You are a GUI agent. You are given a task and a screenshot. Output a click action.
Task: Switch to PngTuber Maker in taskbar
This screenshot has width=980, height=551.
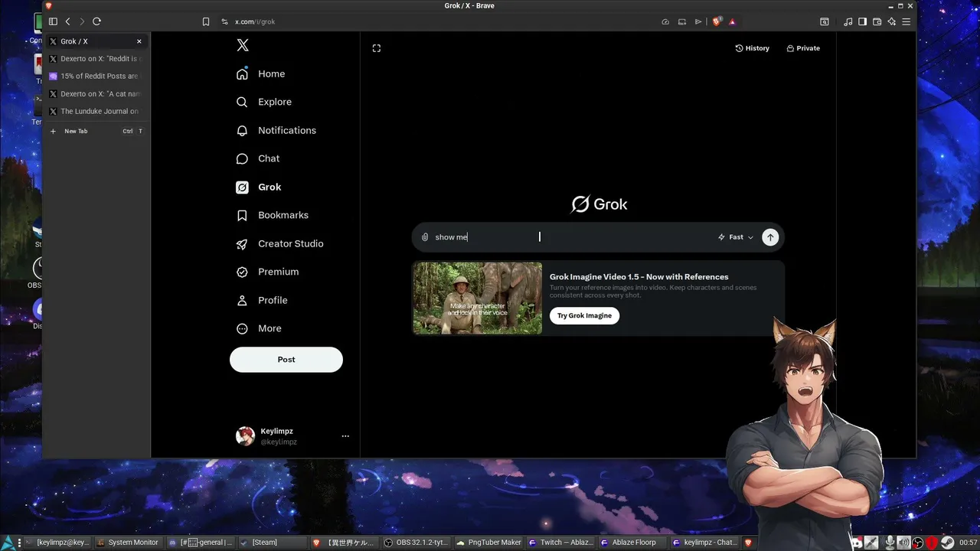(x=488, y=543)
